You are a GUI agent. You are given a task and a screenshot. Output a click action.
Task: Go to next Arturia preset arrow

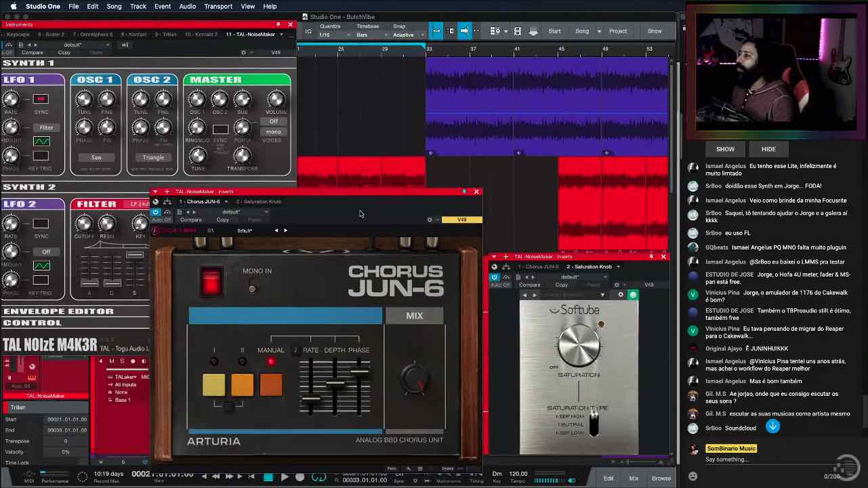point(285,230)
